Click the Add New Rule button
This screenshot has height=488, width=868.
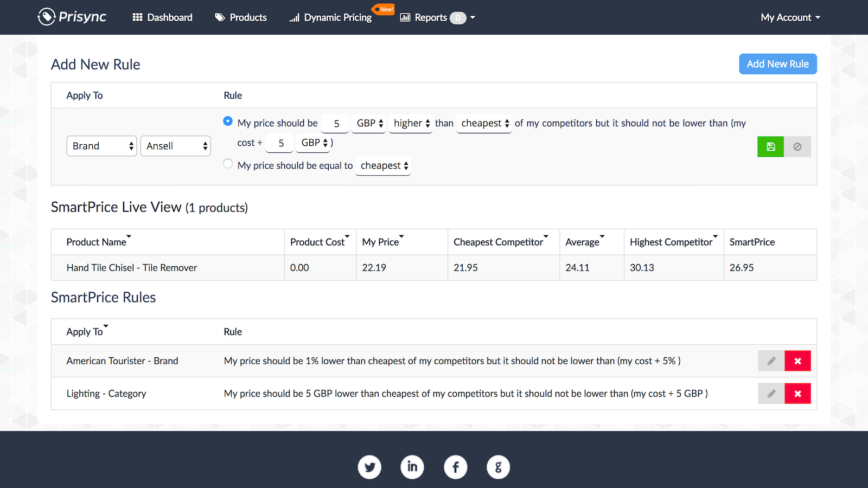pyautogui.click(x=777, y=64)
